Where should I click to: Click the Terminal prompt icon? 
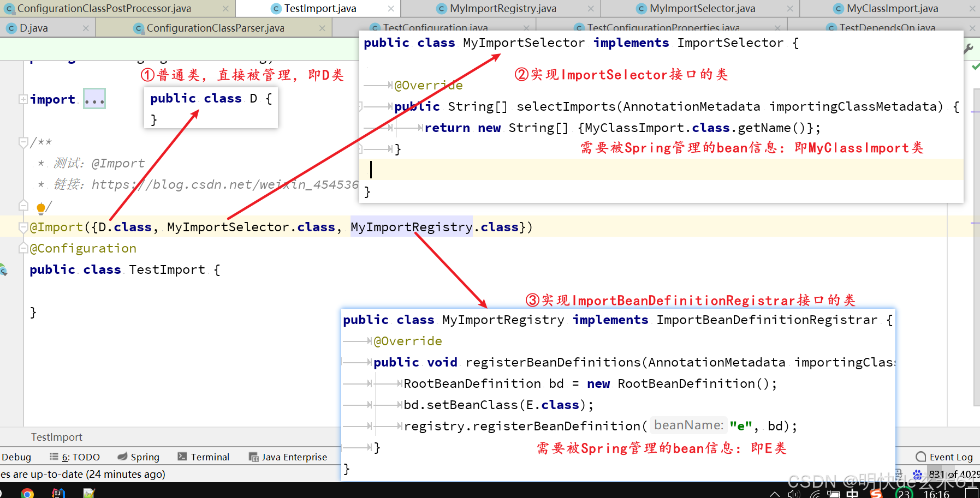(182, 457)
